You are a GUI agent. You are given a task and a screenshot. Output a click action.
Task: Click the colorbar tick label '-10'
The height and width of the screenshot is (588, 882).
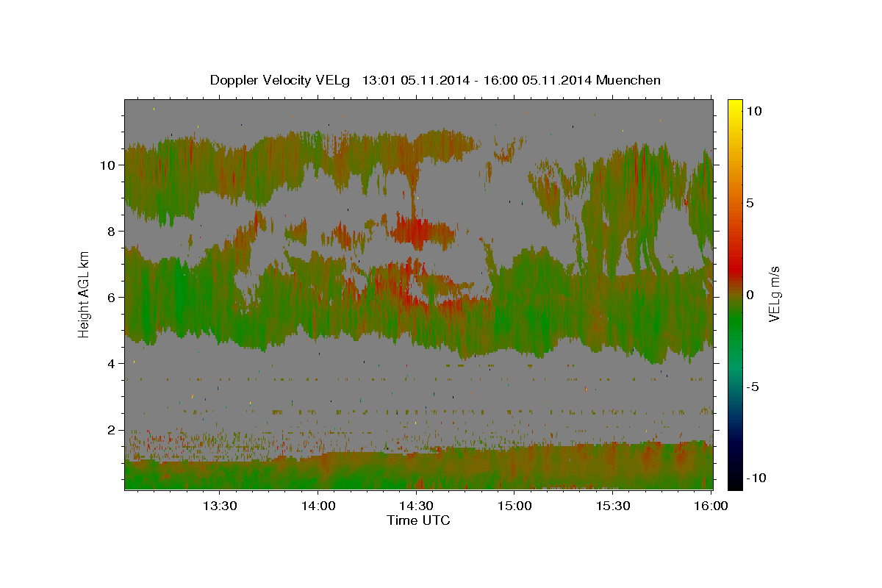pos(755,478)
